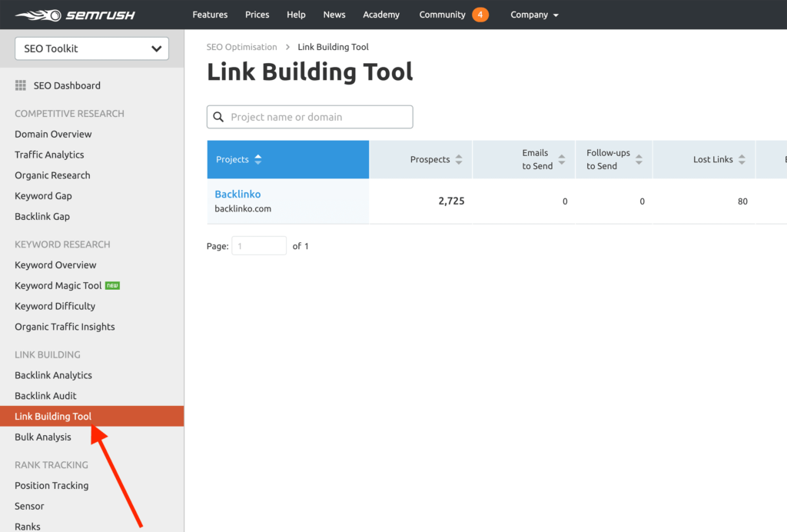
Task: Sort the Prospects column
Action: [x=460, y=159]
